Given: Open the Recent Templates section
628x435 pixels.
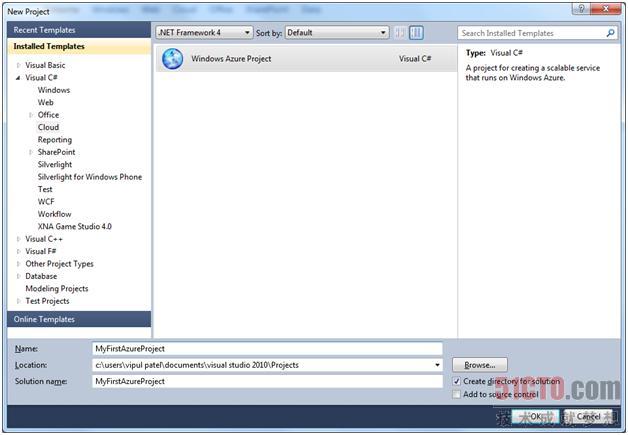Looking at the screenshot, I should point(79,30).
